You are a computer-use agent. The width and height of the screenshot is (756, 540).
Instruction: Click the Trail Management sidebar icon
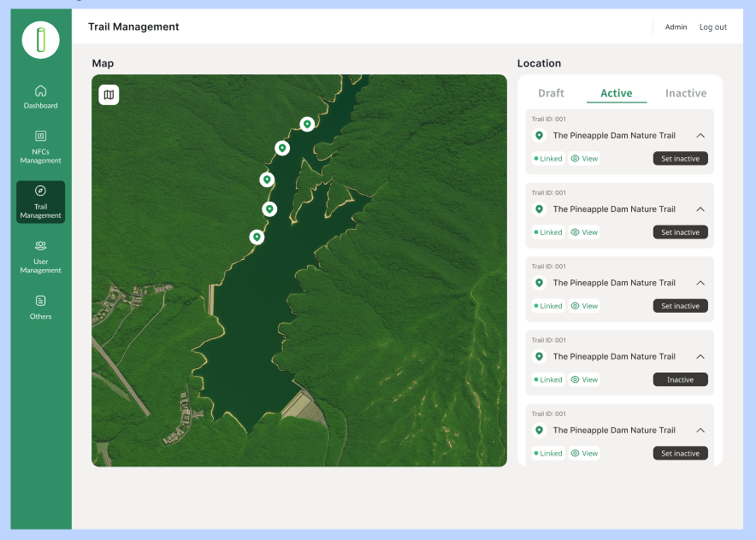coord(40,191)
